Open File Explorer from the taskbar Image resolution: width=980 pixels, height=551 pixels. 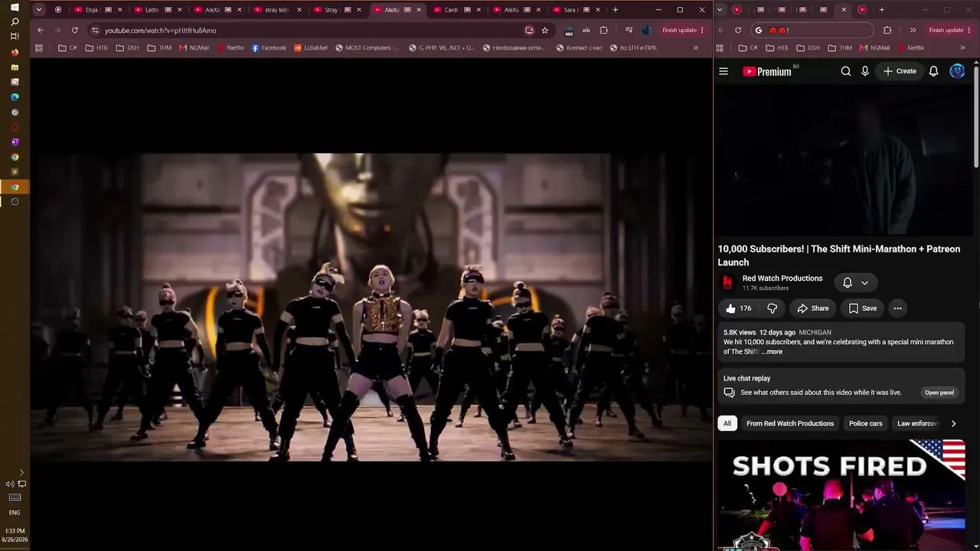click(15, 67)
